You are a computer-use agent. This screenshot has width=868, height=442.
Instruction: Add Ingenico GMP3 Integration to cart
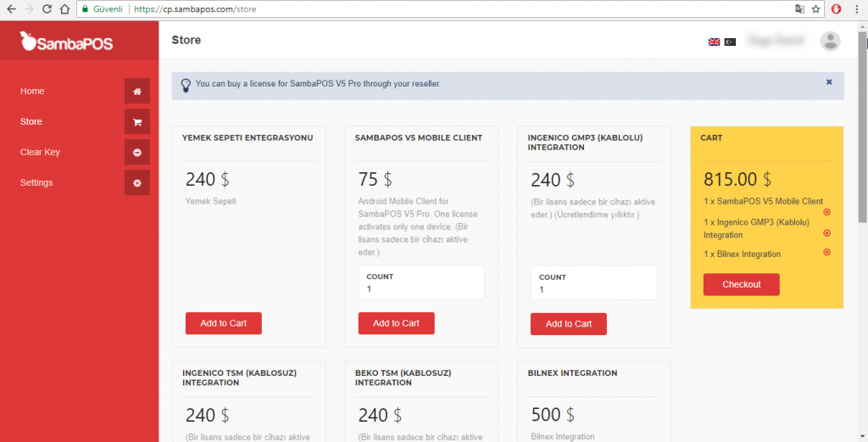click(x=569, y=324)
